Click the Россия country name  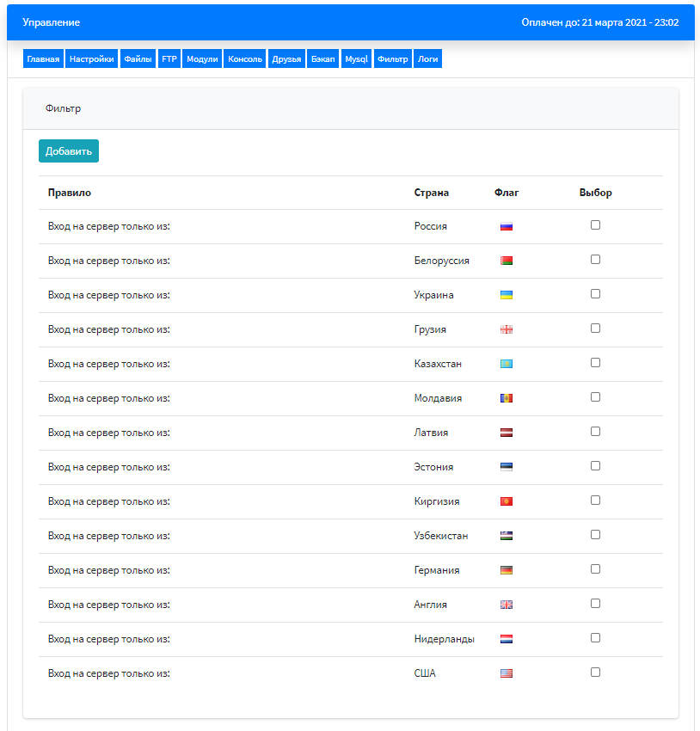[x=431, y=226]
